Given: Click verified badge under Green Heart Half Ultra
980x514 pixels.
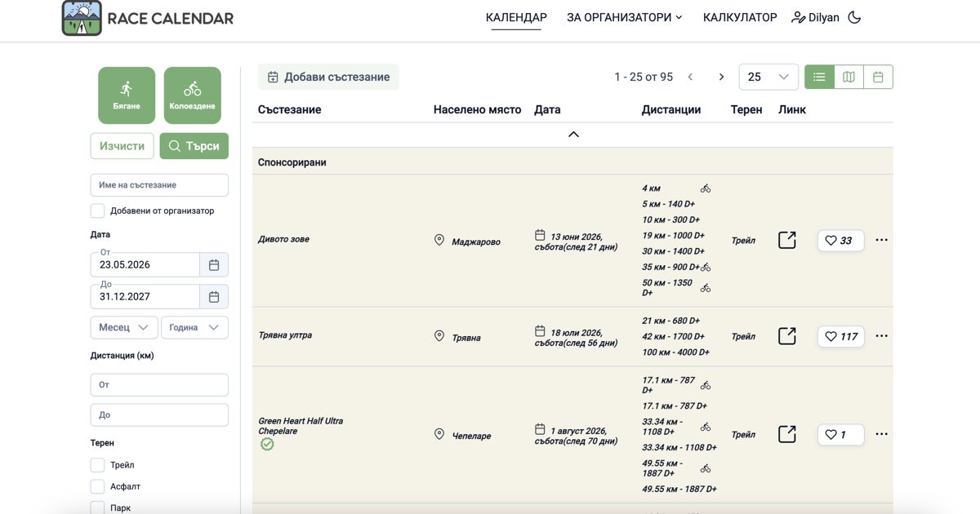Looking at the screenshot, I should click(x=267, y=444).
